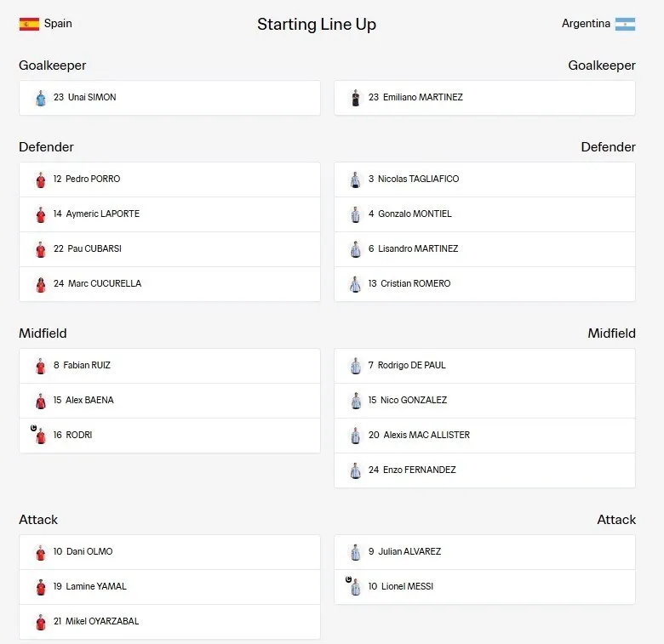
Task: Click Nicolas Tagliafico's player avatar icon
Action: coord(356,180)
